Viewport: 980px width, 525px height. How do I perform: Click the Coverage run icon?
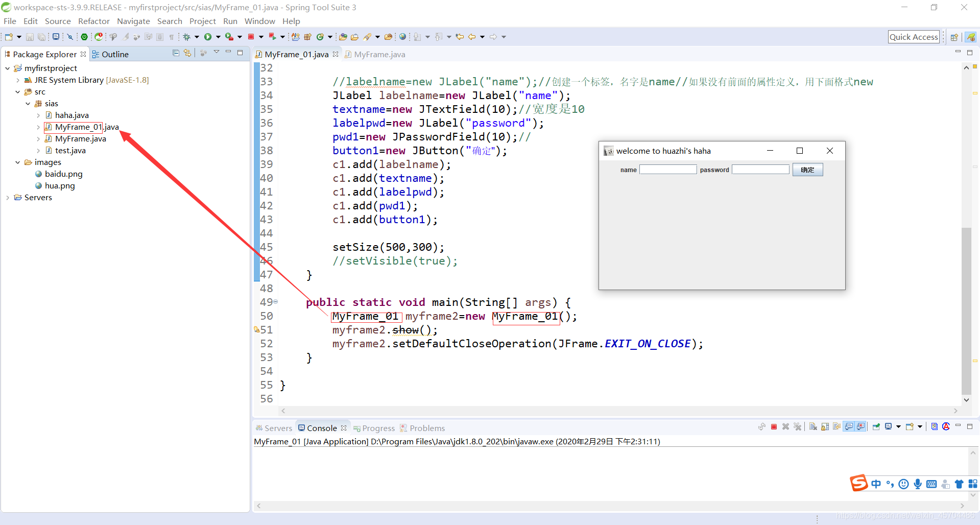pos(229,37)
